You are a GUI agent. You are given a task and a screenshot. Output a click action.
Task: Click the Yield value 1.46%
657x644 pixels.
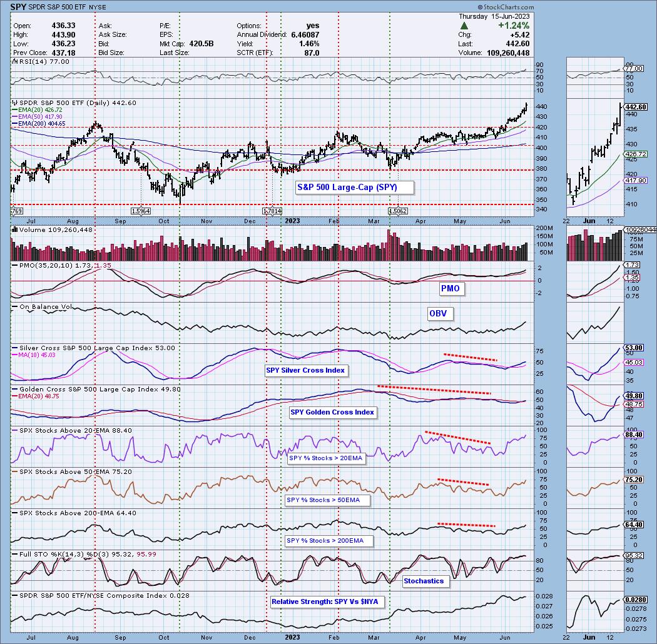click(309, 44)
